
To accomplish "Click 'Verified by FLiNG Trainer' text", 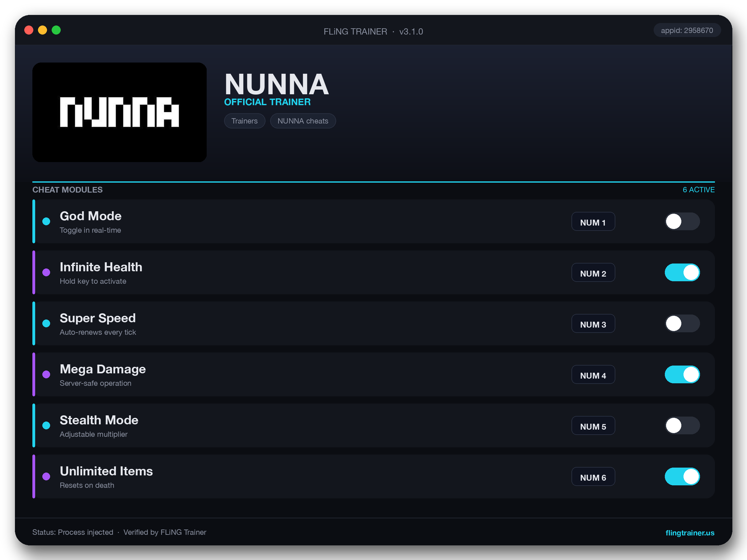I will [165, 532].
